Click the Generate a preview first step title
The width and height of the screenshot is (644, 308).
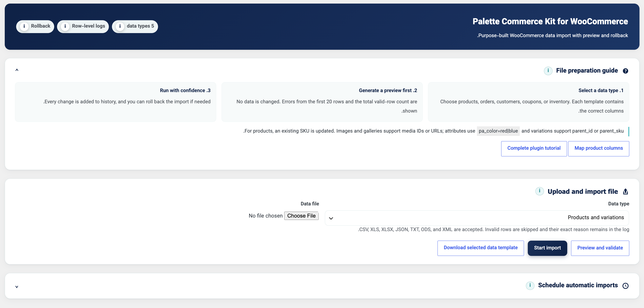pyautogui.click(x=388, y=90)
